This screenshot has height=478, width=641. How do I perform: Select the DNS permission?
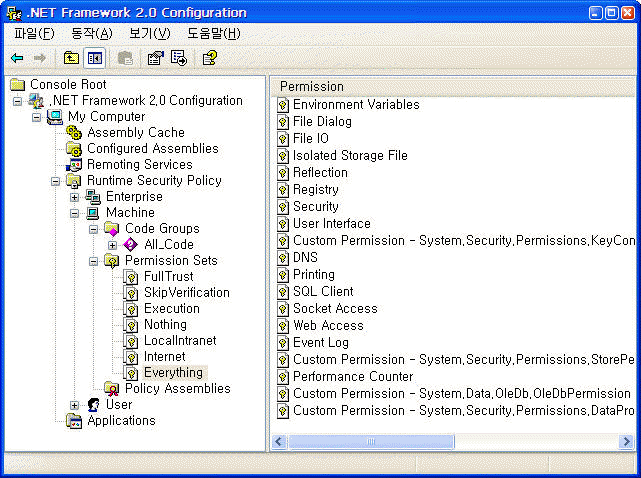(305, 258)
